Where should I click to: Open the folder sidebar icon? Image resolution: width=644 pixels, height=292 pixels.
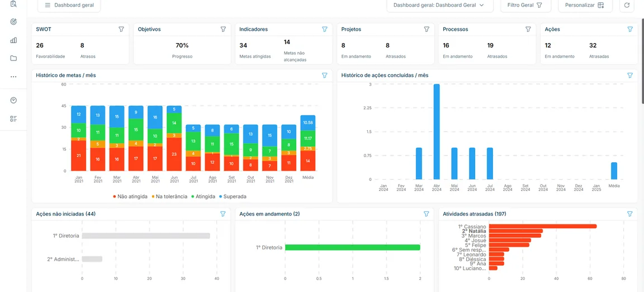13,58
